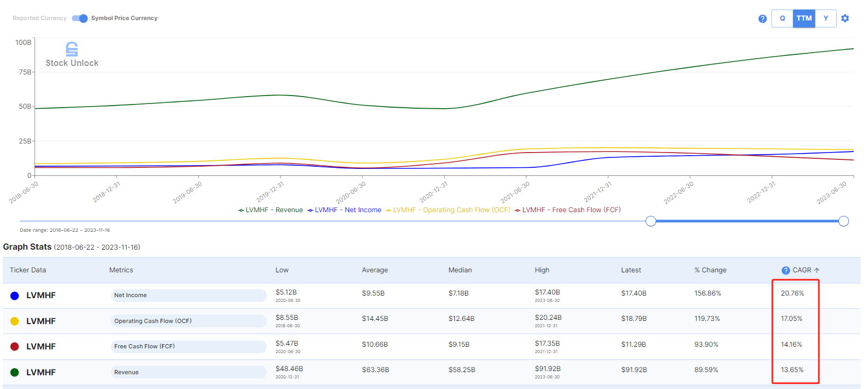
Task: Open the Net Income metric selector
Action: 189,296
